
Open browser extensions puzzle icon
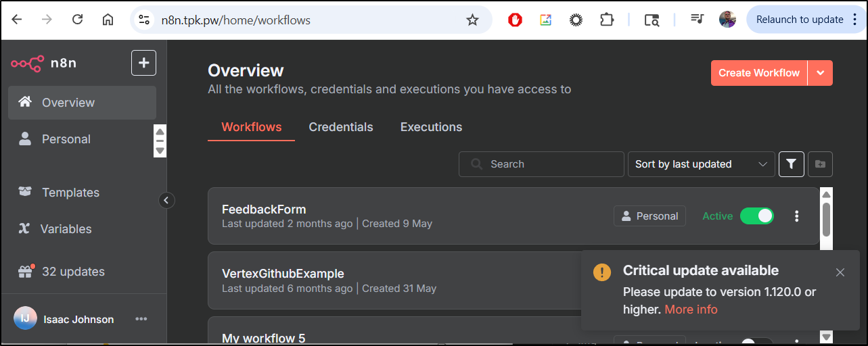607,20
